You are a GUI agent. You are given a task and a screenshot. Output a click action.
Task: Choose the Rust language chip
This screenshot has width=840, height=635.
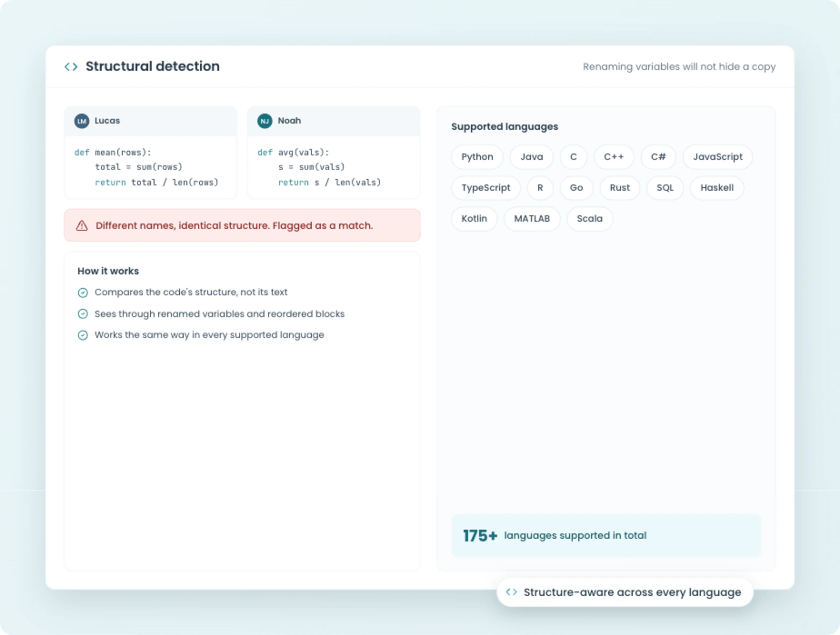pyautogui.click(x=620, y=188)
